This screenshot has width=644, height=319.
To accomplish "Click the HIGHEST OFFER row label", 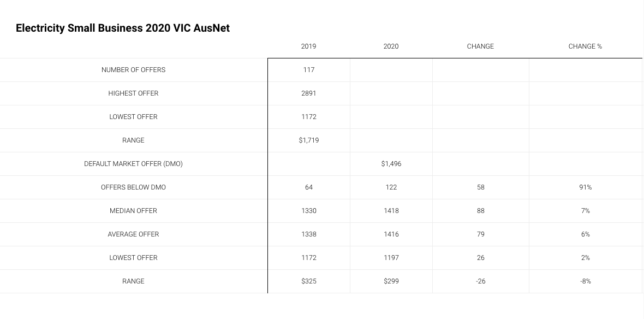I will click(134, 93).
